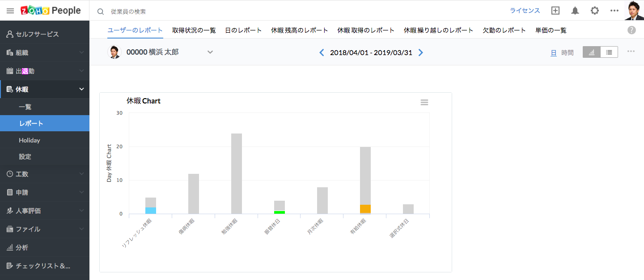Select Holiday in the sidebar submenu
Image resolution: width=644 pixels, height=280 pixels.
(30, 140)
